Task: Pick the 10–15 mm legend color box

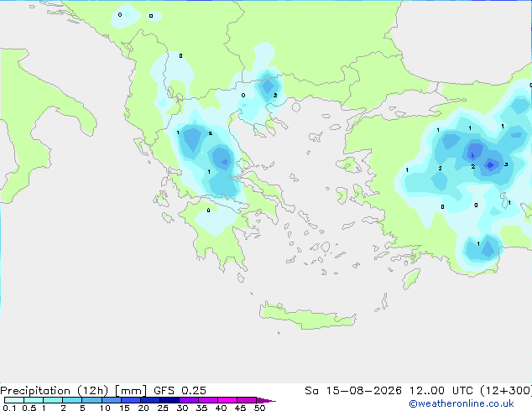Action: coord(111,400)
